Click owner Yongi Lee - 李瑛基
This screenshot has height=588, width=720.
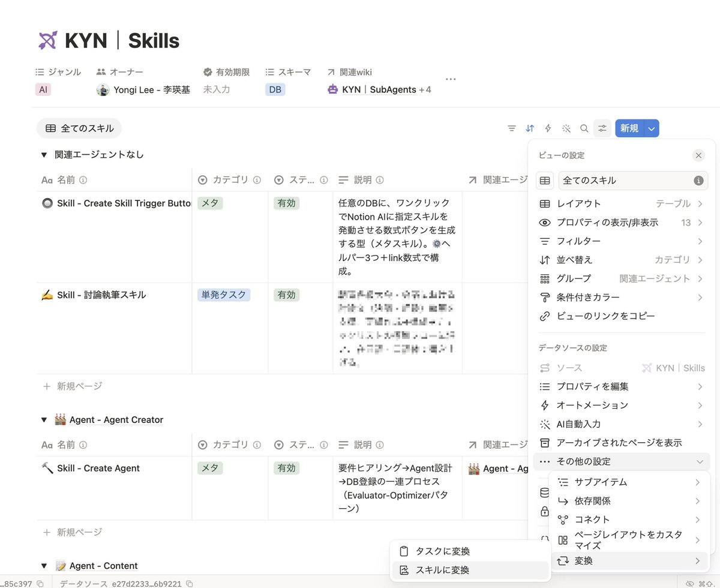point(143,89)
